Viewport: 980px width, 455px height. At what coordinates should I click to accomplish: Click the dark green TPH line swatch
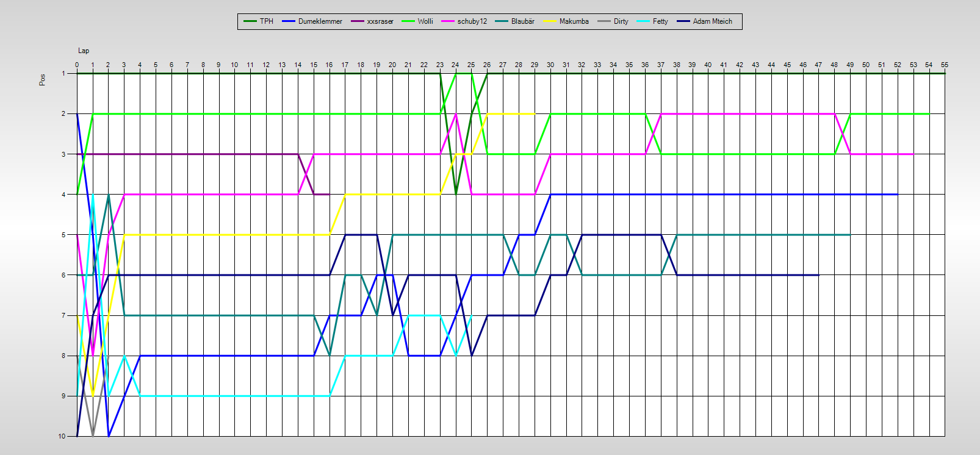click(x=250, y=21)
